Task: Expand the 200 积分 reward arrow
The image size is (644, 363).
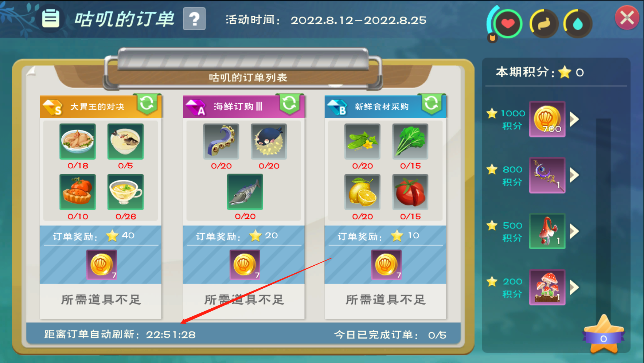Action: coord(574,287)
